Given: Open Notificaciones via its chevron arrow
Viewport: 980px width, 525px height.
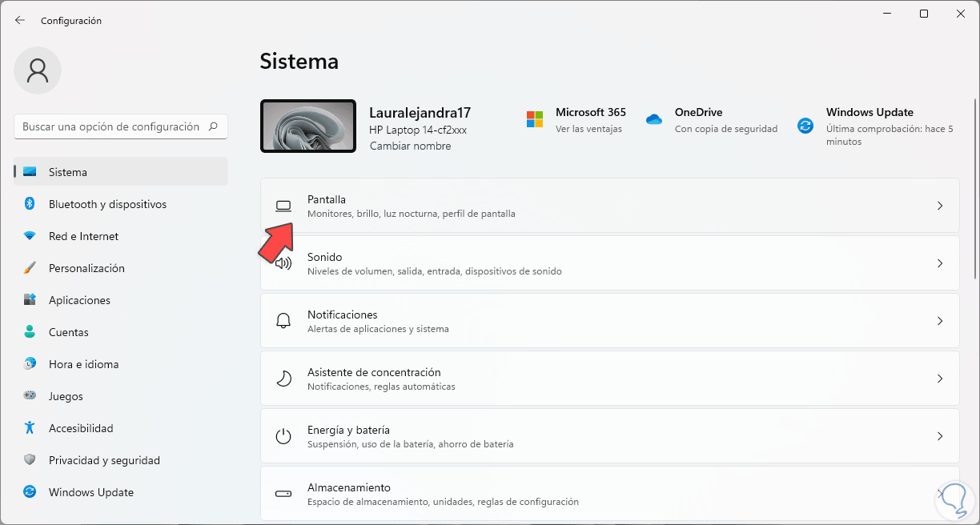Looking at the screenshot, I should coord(940,321).
